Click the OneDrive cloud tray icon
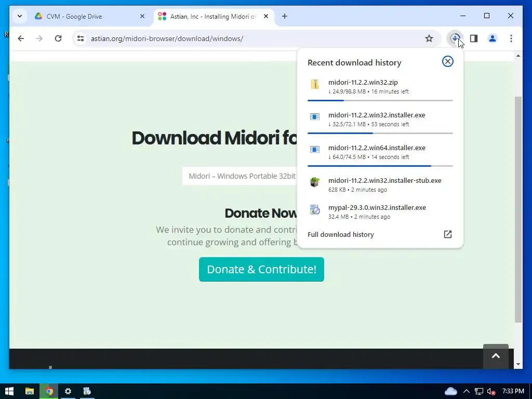The image size is (532, 399). click(x=450, y=391)
